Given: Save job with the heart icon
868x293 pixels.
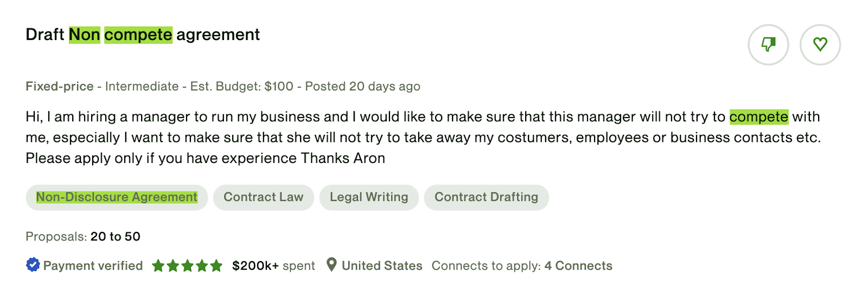Looking at the screenshot, I should click(x=820, y=44).
